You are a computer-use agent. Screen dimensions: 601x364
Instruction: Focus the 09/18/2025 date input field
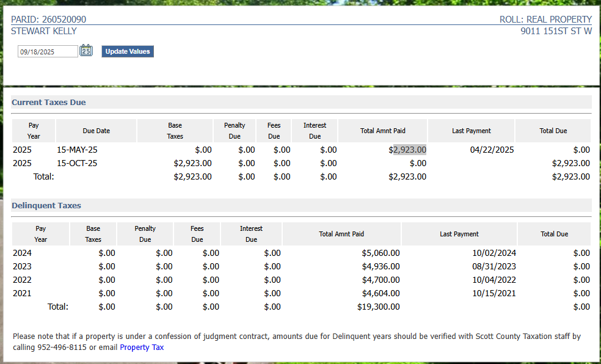48,52
